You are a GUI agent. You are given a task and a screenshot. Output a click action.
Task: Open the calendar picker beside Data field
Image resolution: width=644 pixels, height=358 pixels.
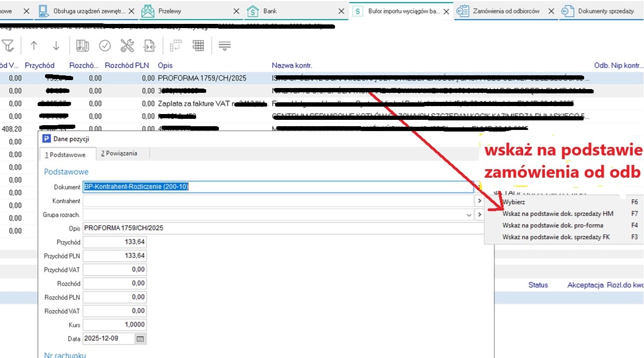pos(140,338)
